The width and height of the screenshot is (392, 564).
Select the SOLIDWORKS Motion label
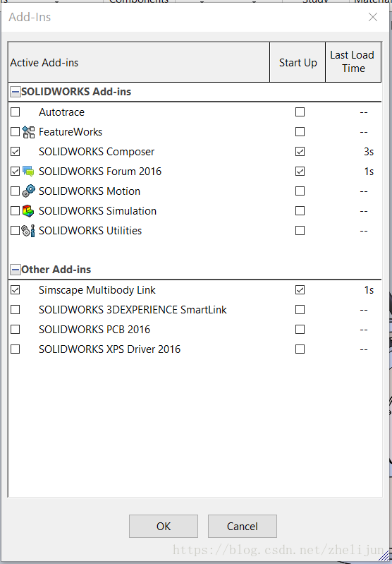click(x=90, y=191)
